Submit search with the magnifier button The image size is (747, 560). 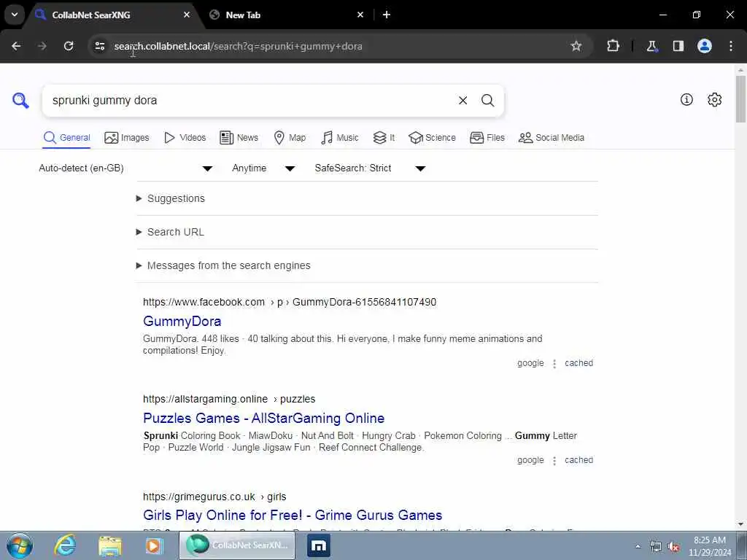click(487, 101)
